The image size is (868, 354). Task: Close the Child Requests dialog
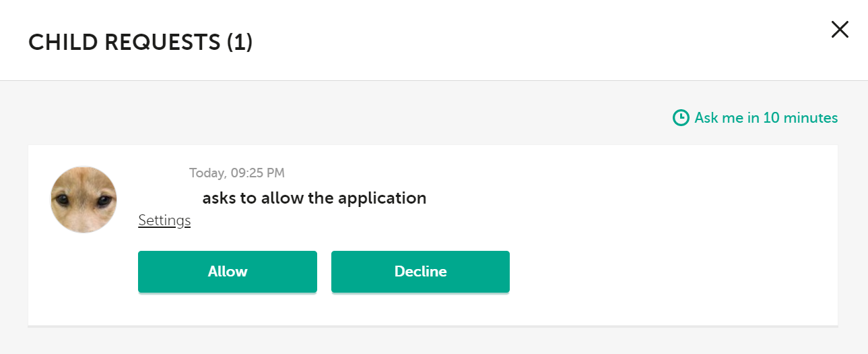click(840, 30)
